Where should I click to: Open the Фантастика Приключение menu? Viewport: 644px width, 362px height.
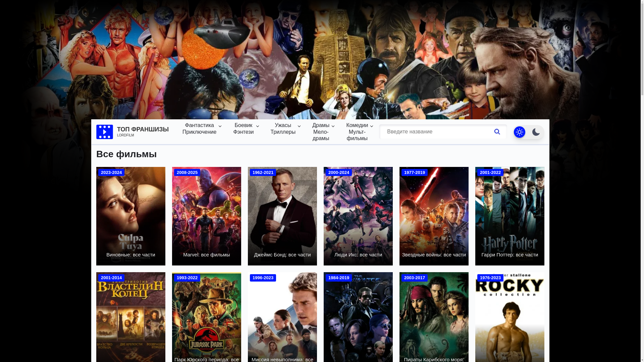200,129
